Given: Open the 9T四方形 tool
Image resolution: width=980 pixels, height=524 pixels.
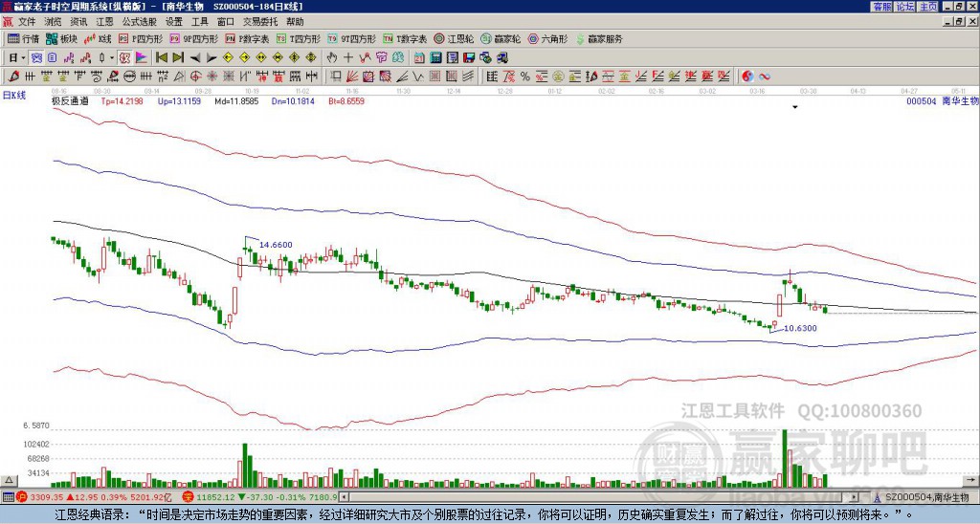Looking at the screenshot, I should (352, 38).
